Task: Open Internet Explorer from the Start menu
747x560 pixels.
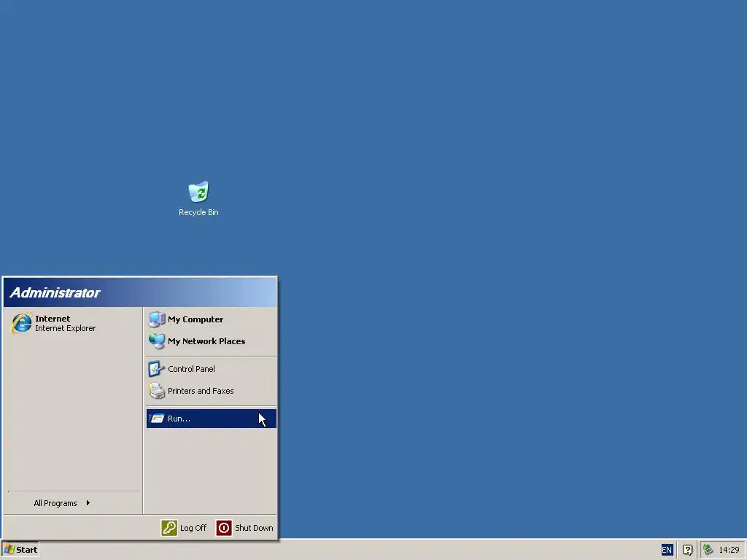Action: click(x=74, y=323)
